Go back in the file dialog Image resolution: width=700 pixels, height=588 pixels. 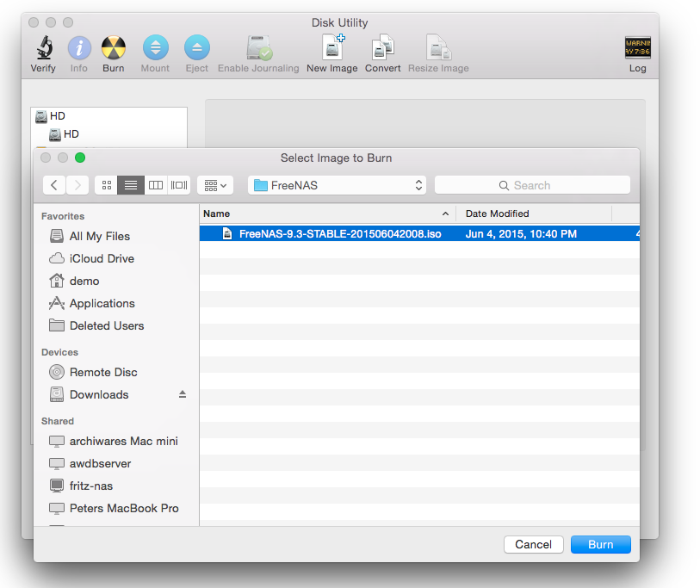coord(54,185)
